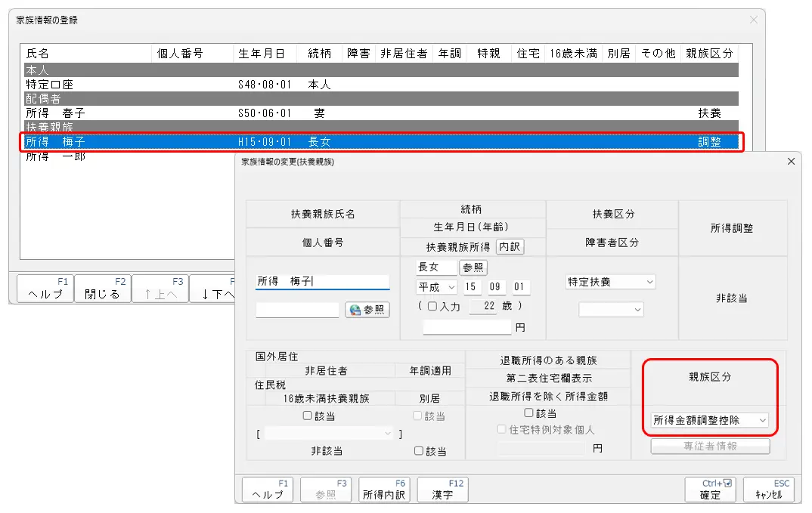
Task: Check the 入力 age checkbox
Action: [432, 306]
